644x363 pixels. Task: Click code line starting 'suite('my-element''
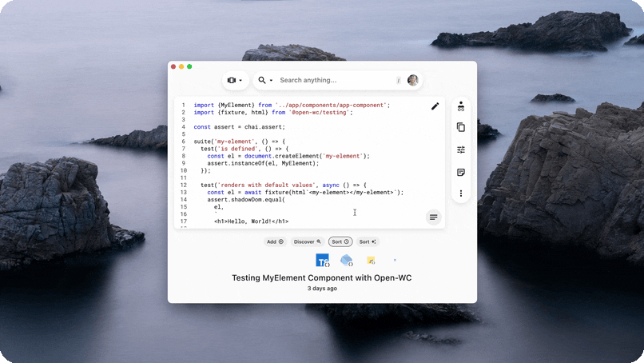[239, 142]
